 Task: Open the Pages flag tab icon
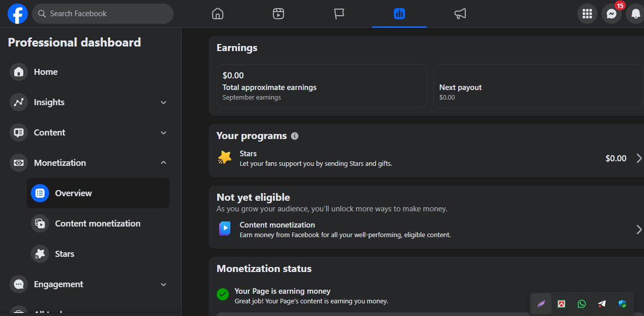[x=339, y=14]
